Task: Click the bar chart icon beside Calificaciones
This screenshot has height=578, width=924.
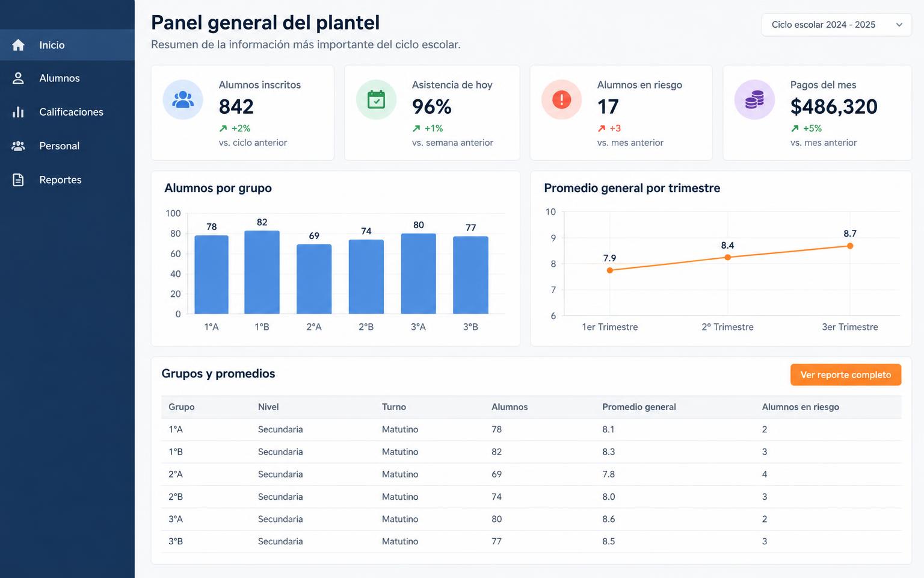Action: tap(18, 112)
